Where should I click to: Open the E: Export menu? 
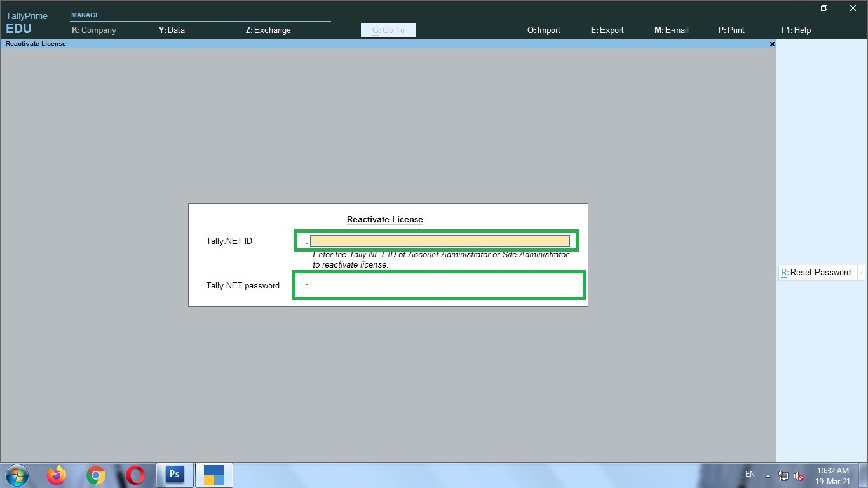pyautogui.click(x=607, y=30)
